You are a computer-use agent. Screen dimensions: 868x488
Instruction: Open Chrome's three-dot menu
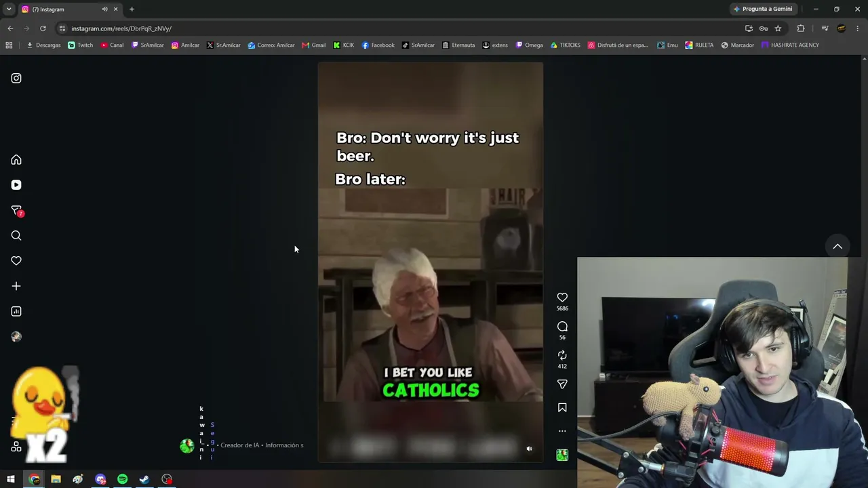coord(858,28)
